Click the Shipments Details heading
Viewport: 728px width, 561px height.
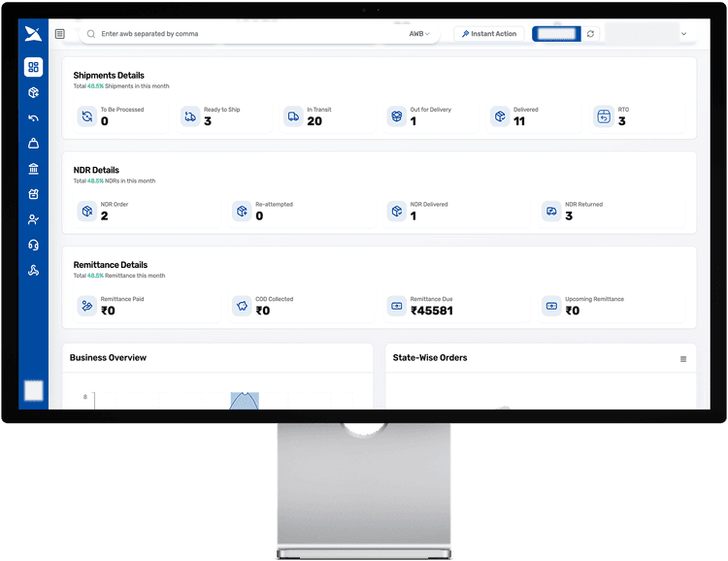point(109,76)
